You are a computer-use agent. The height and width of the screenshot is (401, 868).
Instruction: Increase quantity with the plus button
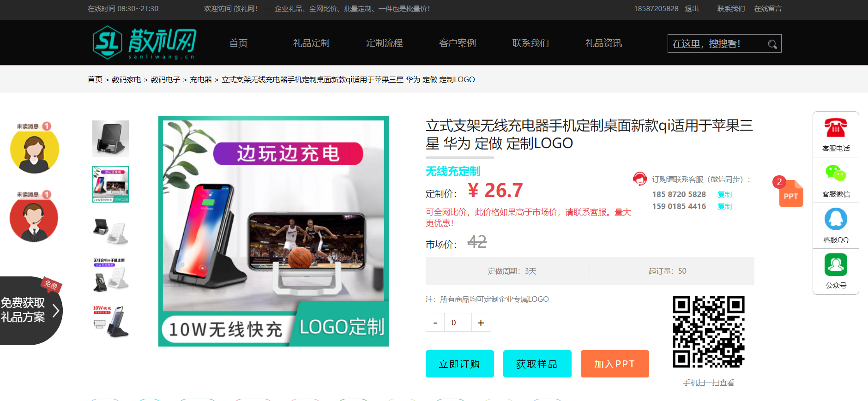pos(481,323)
